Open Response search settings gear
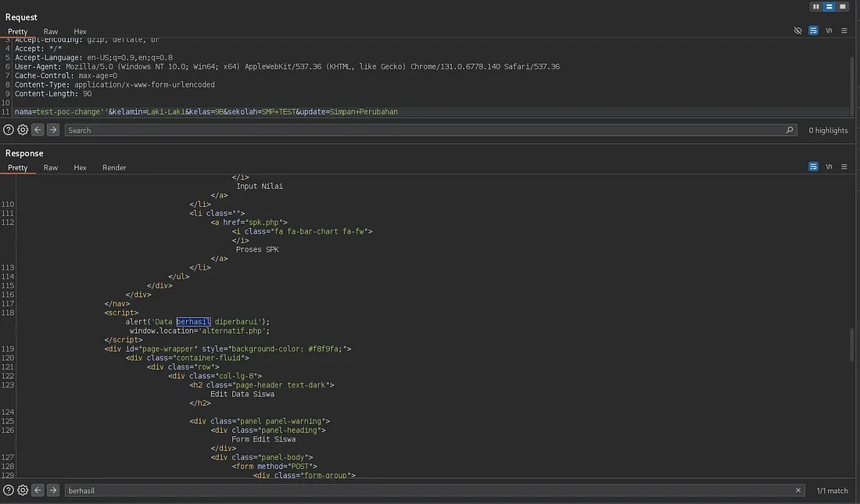 [x=23, y=490]
